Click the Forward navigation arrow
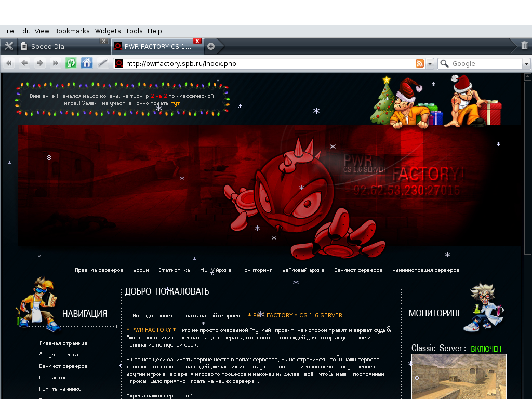Image resolution: width=532 pixels, height=399 pixels. [x=39, y=63]
